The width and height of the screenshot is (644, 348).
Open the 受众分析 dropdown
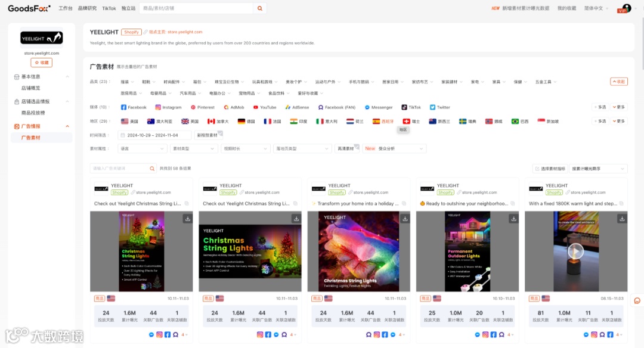pos(394,148)
